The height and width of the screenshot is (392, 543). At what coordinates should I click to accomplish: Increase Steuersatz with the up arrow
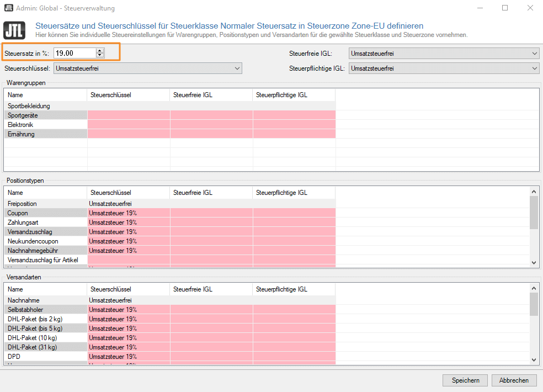(x=100, y=51)
